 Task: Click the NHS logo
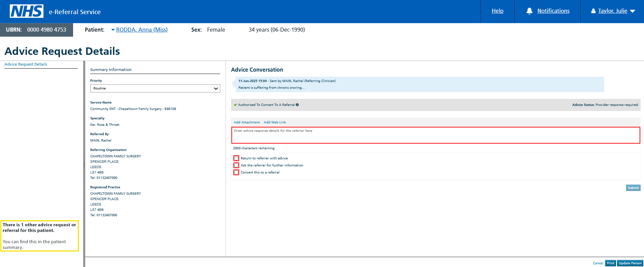pyautogui.click(x=27, y=11)
